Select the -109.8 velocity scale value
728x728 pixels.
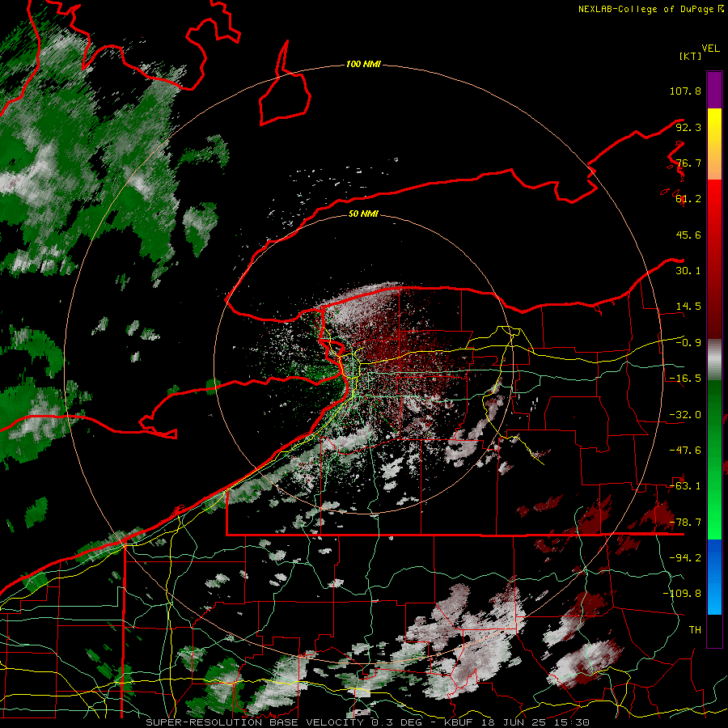coord(682,594)
